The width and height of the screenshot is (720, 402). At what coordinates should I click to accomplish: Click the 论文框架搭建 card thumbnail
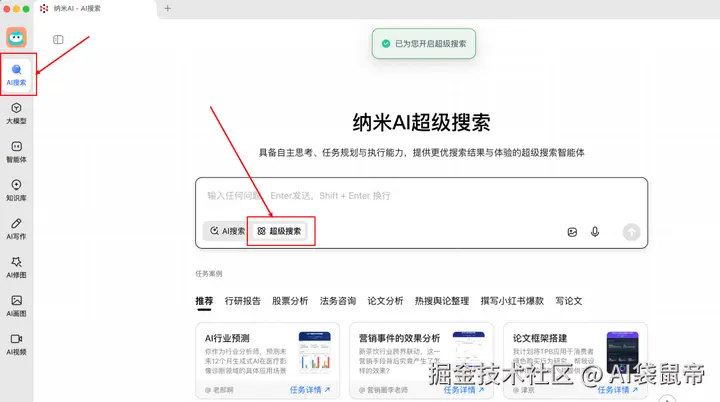point(623,351)
